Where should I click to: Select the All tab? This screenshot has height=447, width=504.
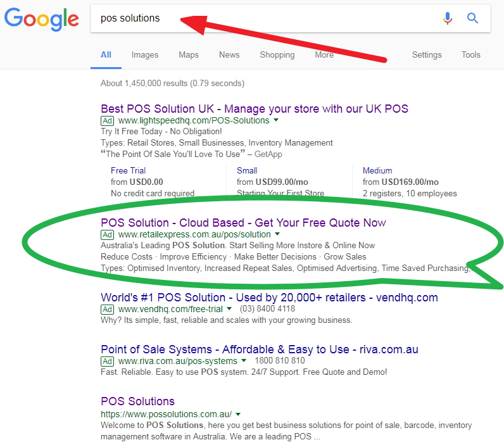click(x=106, y=55)
